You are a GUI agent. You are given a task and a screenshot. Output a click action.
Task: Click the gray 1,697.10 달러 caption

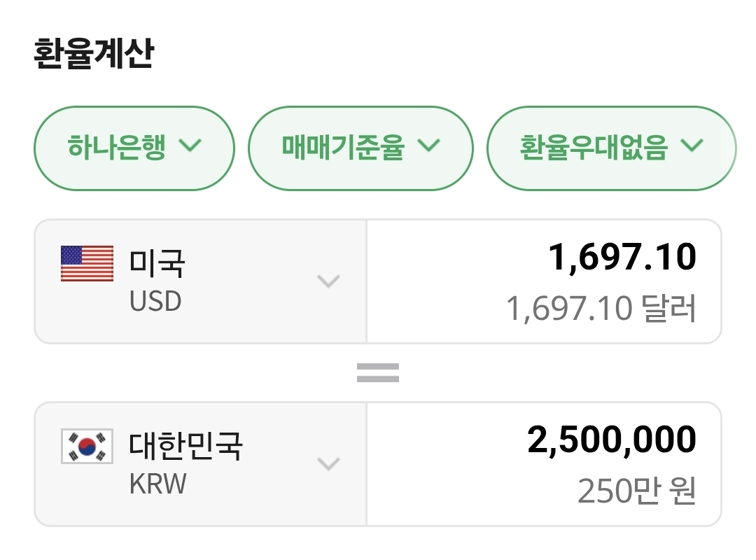click(601, 309)
